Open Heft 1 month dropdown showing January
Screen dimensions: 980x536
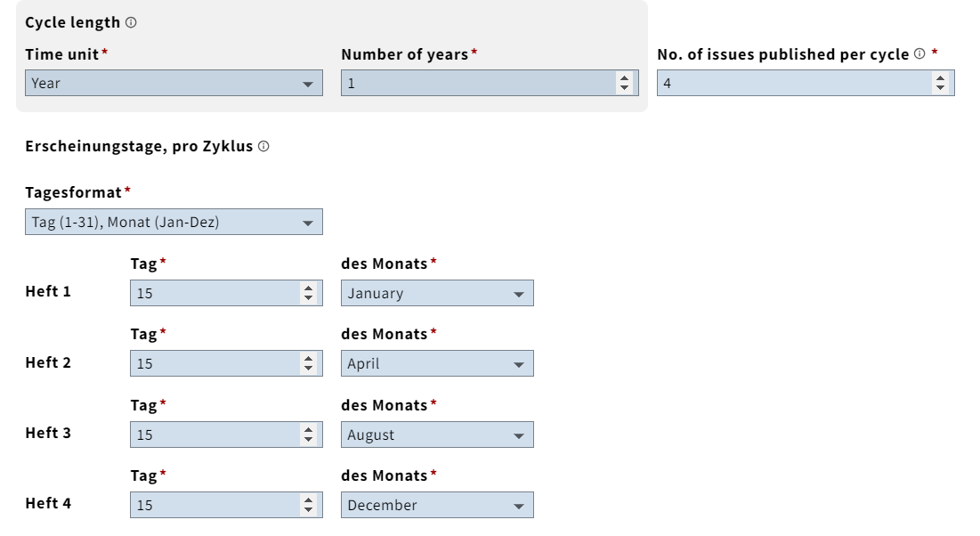pyautogui.click(x=437, y=293)
